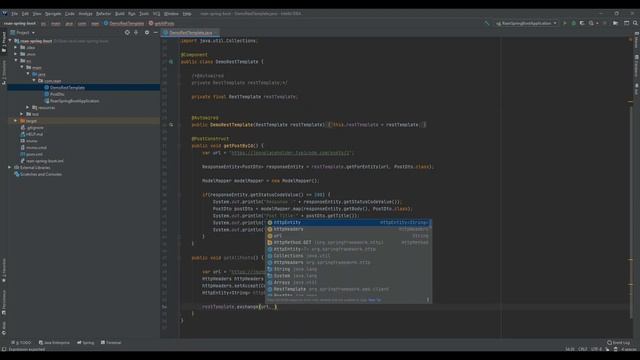Image resolution: width=640 pixels, height=360 pixels.
Task: Open the VCS menu
Action: [x=156, y=13]
